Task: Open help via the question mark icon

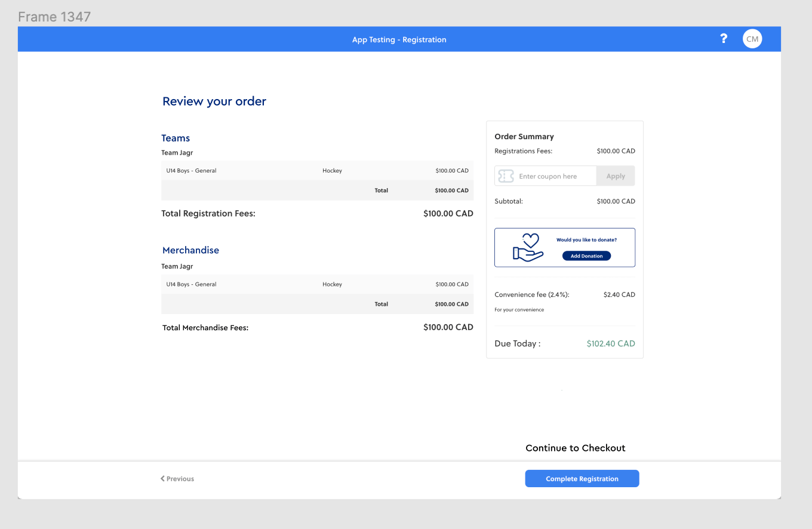Action: click(x=724, y=39)
